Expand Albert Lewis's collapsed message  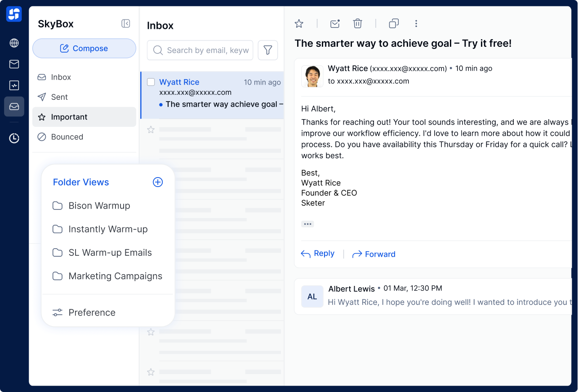click(x=433, y=296)
